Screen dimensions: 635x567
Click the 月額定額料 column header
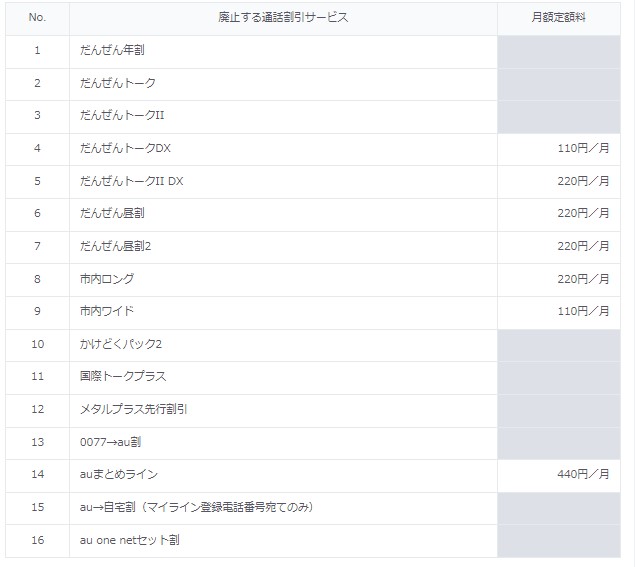pos(558,17)
